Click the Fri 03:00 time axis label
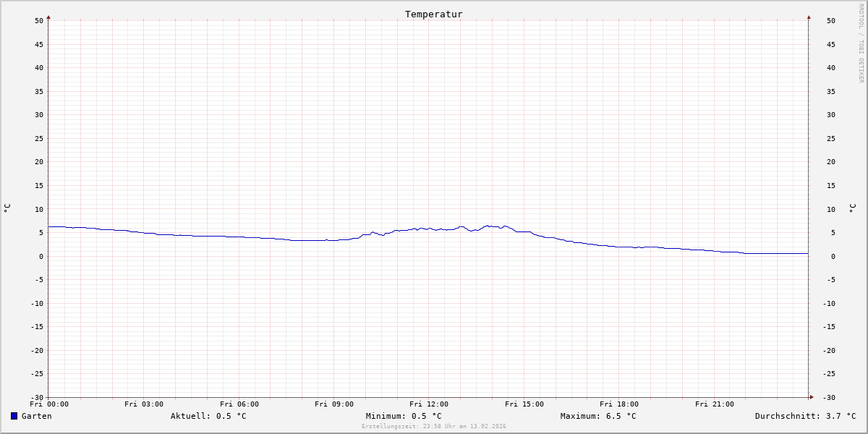The image size is (868, 434). click(x=144, y=404)
